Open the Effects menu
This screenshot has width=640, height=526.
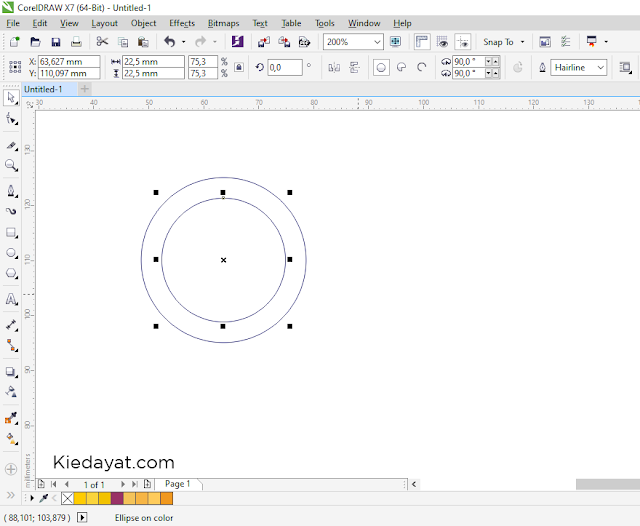click(x=182, y=23)
